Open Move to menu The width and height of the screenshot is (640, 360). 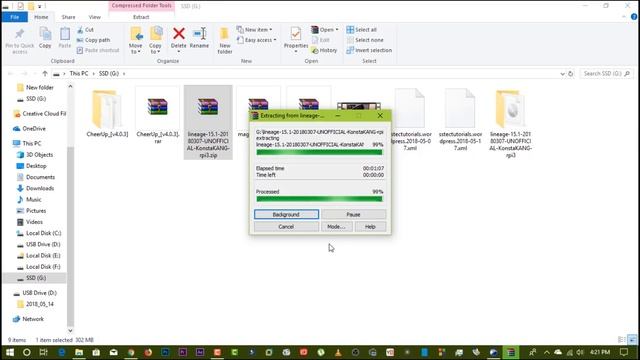pyautogui.click(x=136, y=40)
